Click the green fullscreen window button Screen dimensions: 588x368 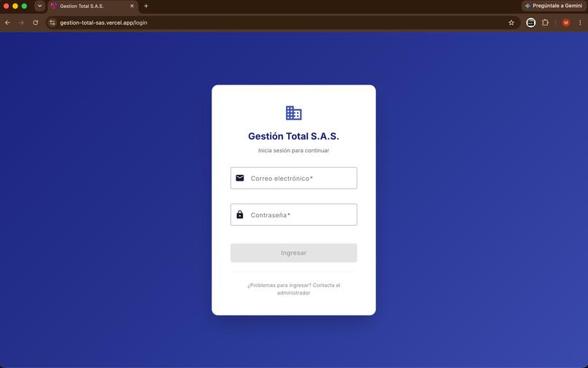point(24,6)
